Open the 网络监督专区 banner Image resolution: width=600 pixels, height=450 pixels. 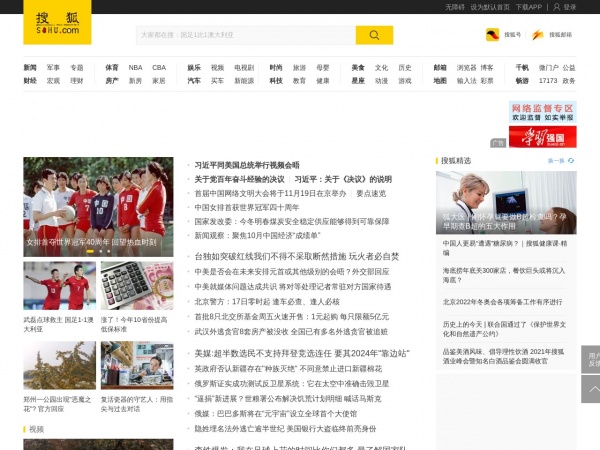pos(543,112)
